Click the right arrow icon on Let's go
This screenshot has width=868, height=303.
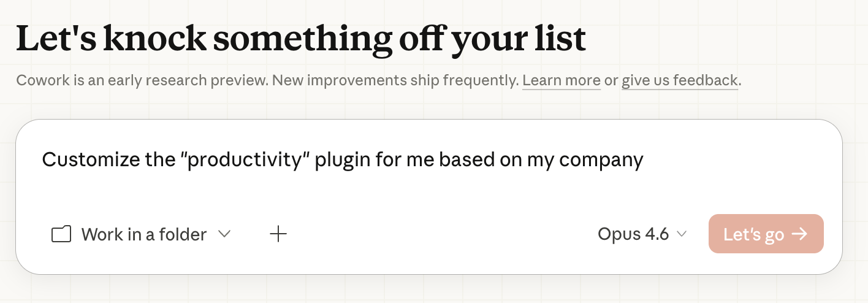click(x=799, y=234)
